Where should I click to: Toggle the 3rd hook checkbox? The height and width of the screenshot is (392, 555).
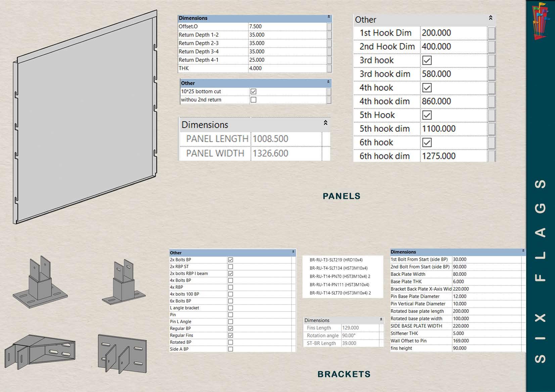coord(427,60)
